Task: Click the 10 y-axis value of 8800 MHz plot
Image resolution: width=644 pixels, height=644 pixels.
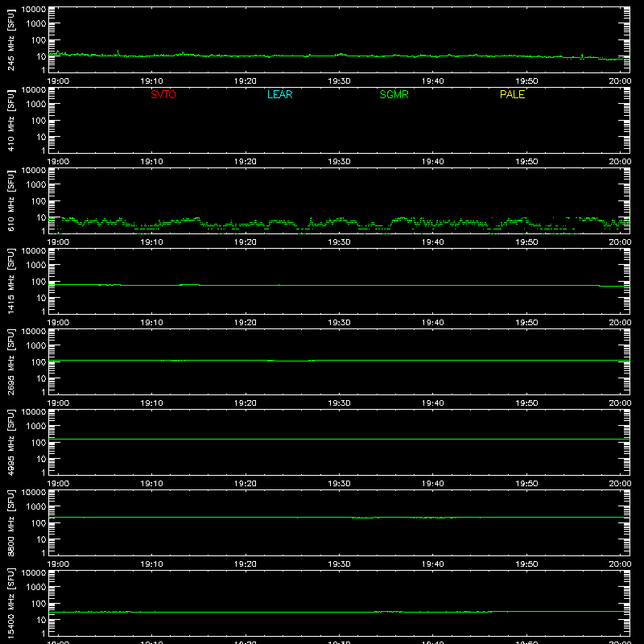Action: (x=41, y=539)
